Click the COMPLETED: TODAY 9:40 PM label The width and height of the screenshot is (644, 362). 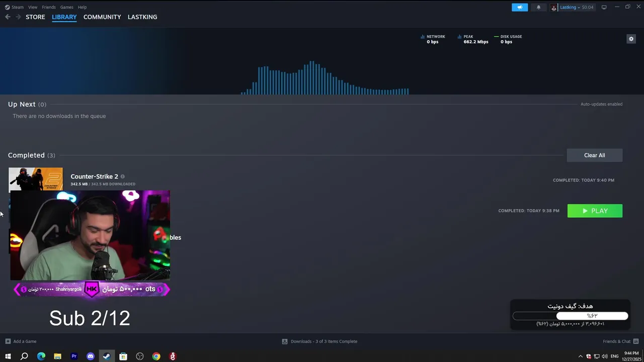pyautogui.click(x=584, y=180)
